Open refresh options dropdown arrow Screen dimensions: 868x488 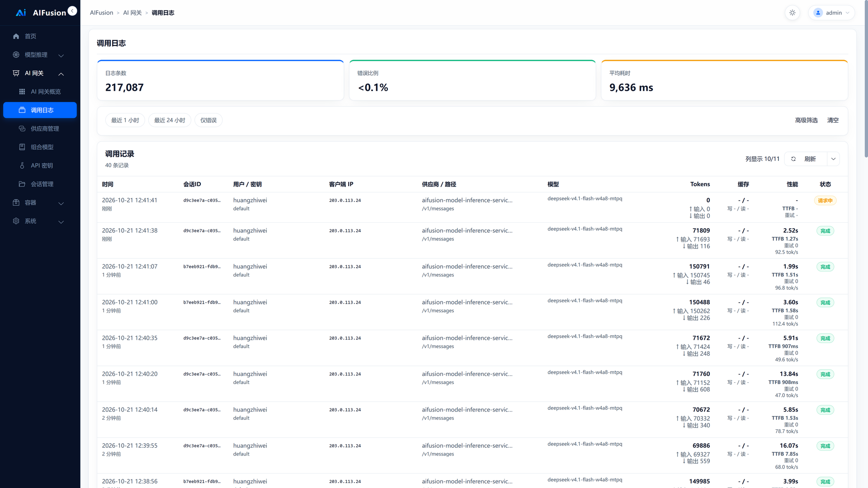tap(833, 159)
